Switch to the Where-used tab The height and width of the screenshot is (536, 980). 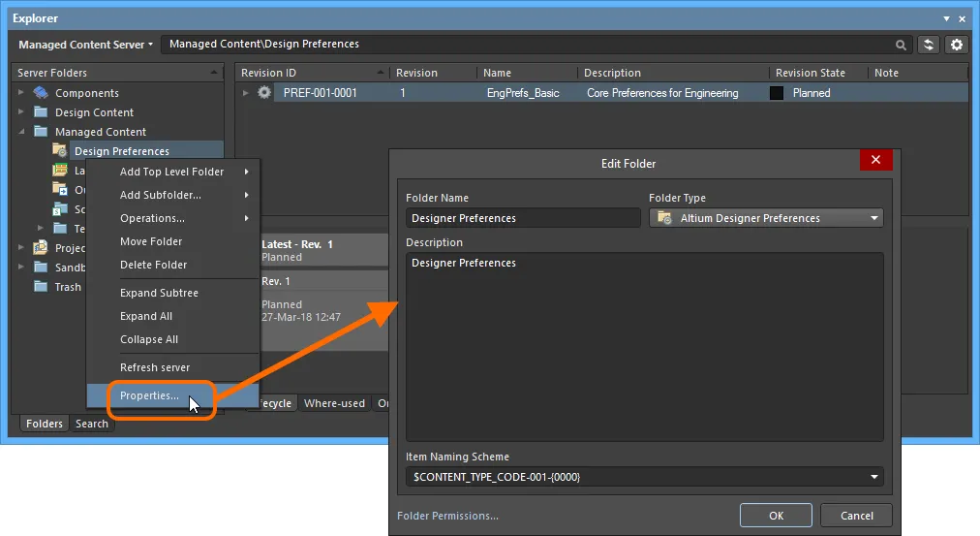tap(334, 403)
